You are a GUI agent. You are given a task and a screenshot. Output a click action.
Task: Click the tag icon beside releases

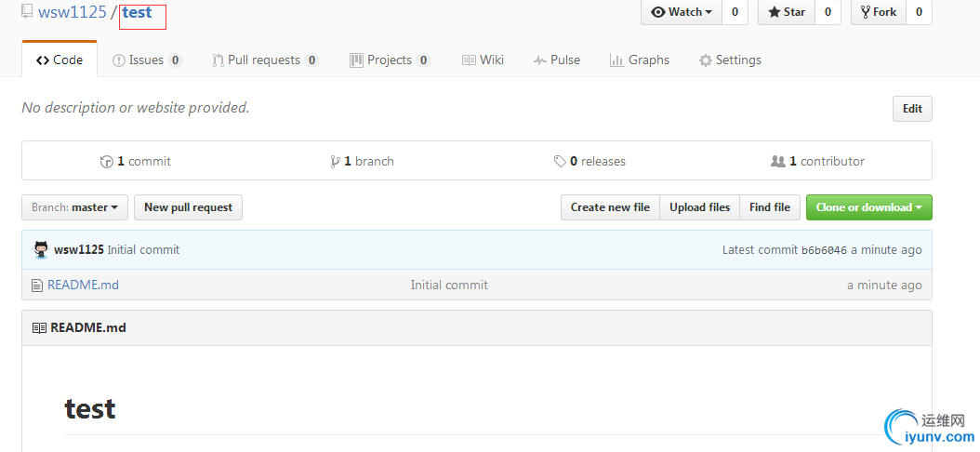tap(560, 162)
